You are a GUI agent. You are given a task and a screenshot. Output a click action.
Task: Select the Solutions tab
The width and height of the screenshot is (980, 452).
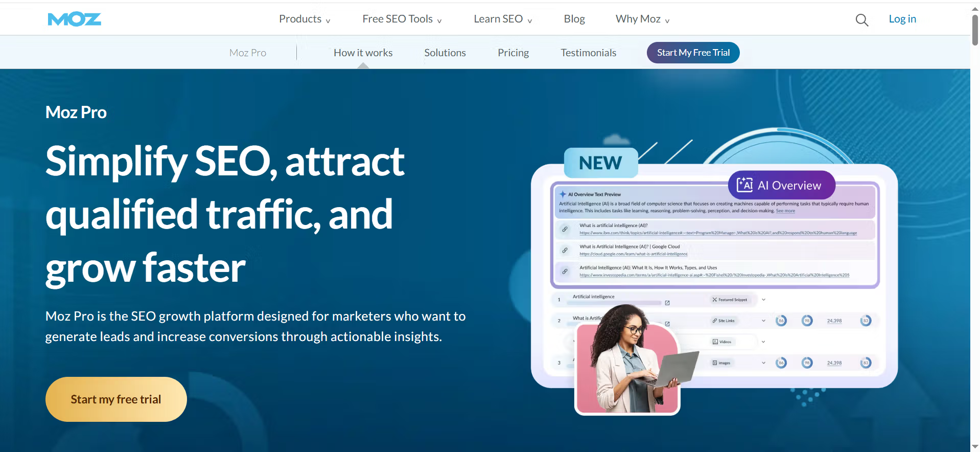coord(445,53)
